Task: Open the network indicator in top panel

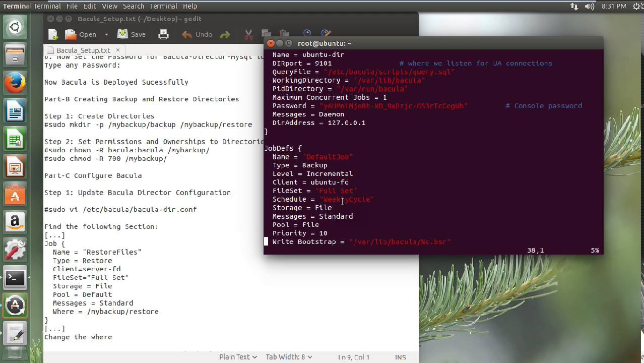Action: pos(574,6)
